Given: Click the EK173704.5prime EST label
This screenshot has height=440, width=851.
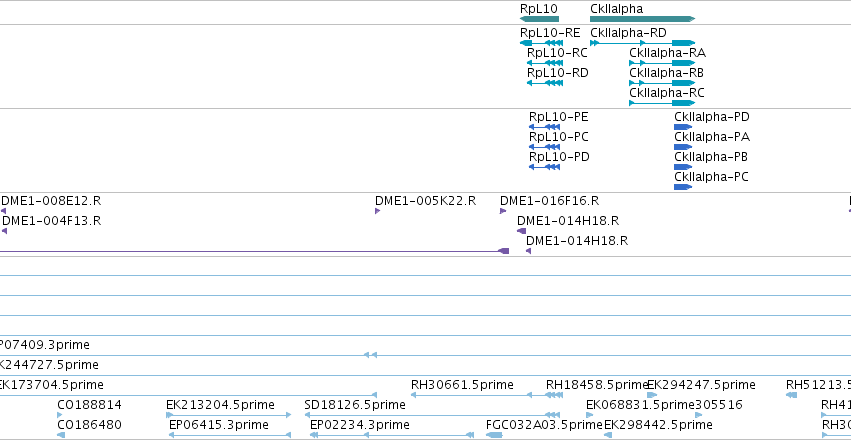Looking at the screenshot, I should 52,385.
